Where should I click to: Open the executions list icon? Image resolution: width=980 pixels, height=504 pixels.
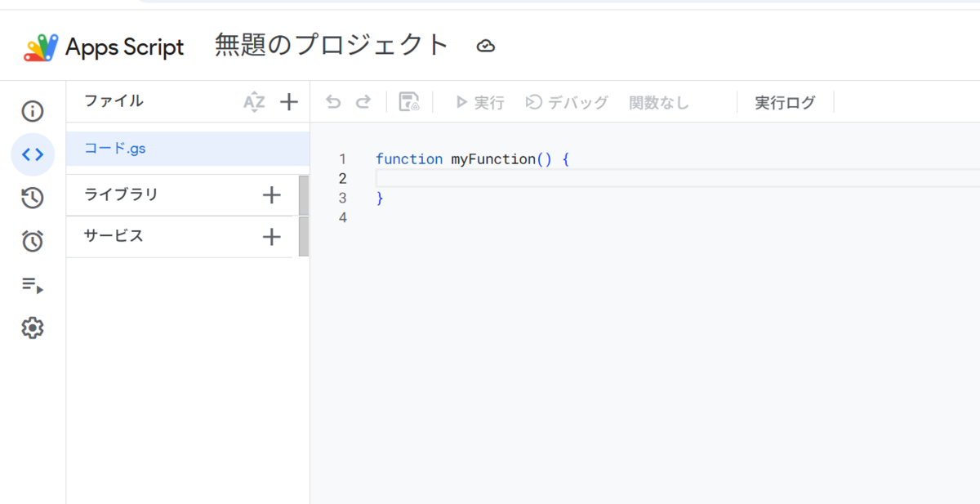32,285
